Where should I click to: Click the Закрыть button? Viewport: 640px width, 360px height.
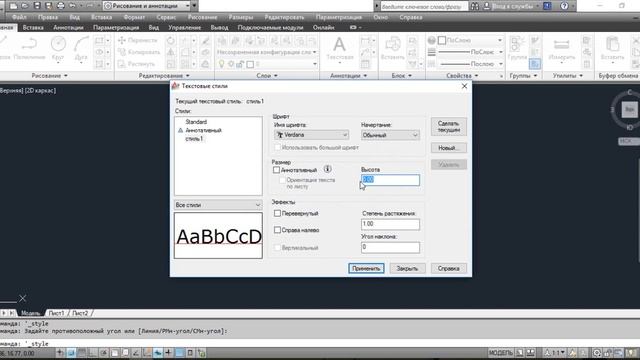click(407, 268)
